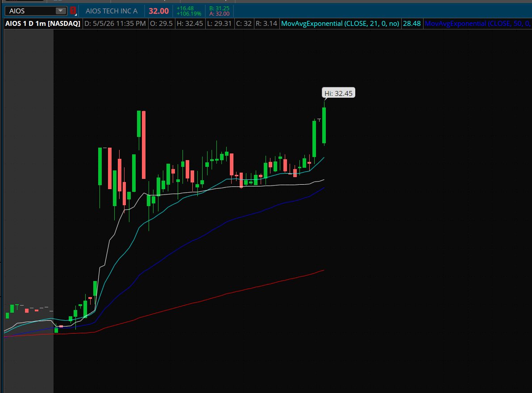Click the red link-color number 1 icon
Viewport: 532px width, 393px height.
[73, 11]
